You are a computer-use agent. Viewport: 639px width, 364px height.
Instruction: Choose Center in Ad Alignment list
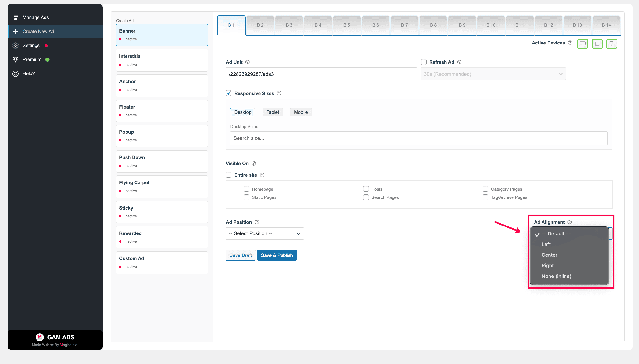[x=550, y=255]
